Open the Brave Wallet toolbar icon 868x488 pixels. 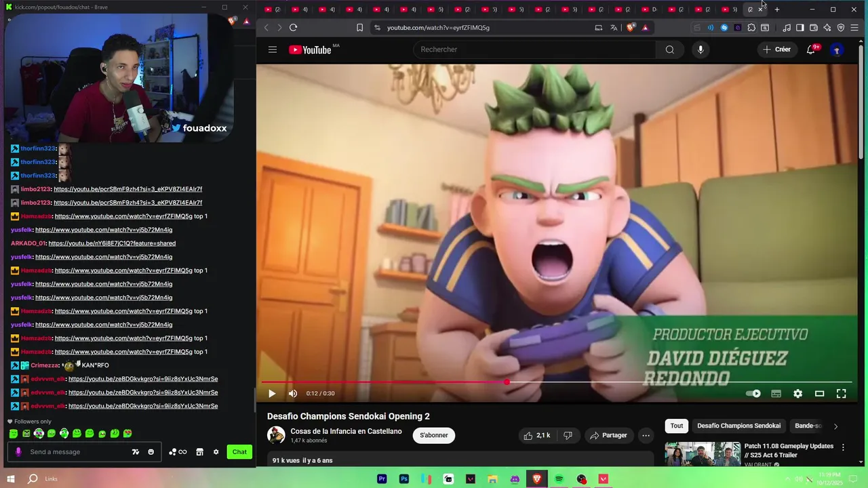coord(814,28)
